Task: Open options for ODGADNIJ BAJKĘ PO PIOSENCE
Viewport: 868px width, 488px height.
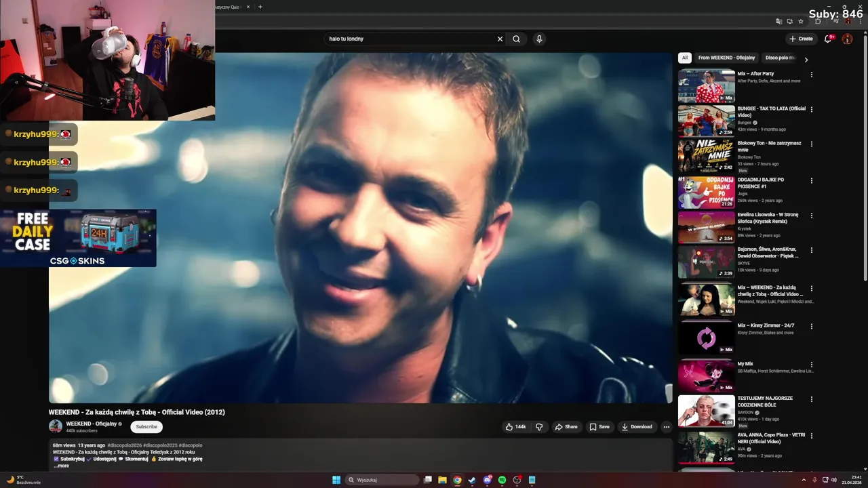Action: [x=812, y=180]
